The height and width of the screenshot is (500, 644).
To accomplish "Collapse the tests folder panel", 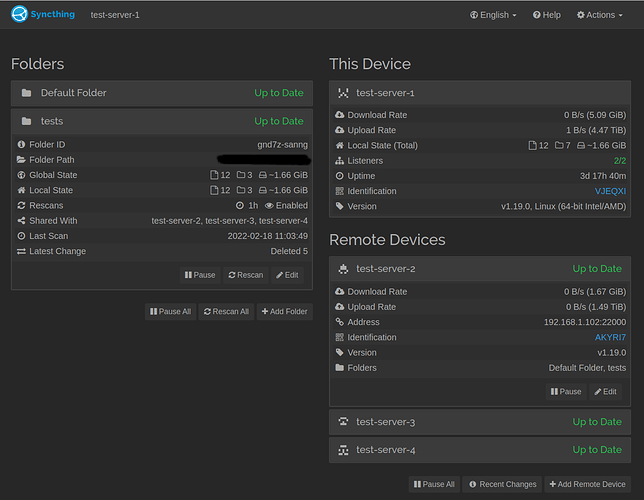I will [x=162, y=121].
